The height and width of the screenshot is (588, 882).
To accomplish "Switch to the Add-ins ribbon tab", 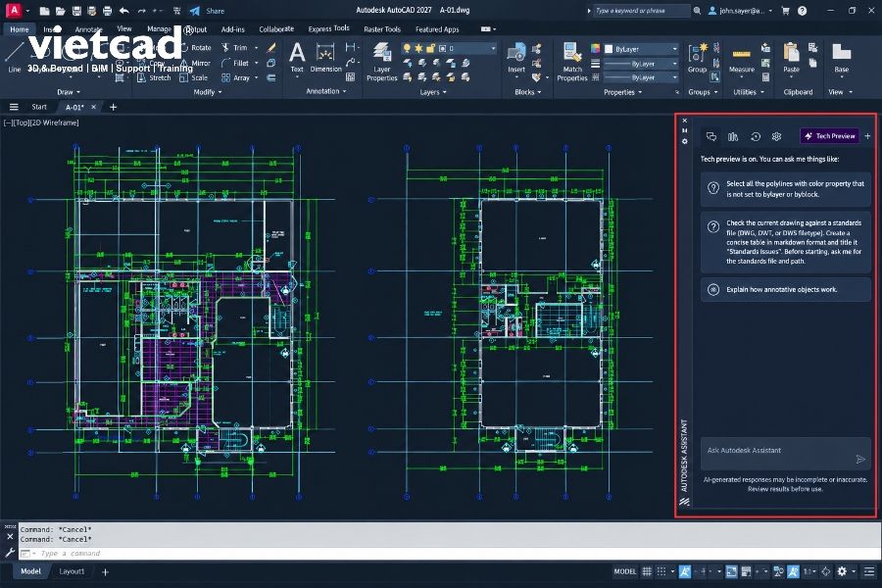I will point(233,29).
